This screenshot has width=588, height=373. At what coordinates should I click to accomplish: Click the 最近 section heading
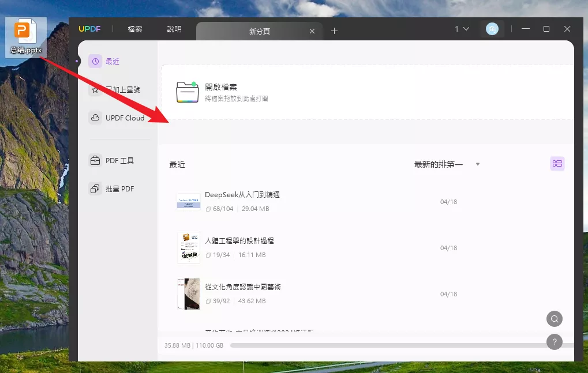(177, 164)
